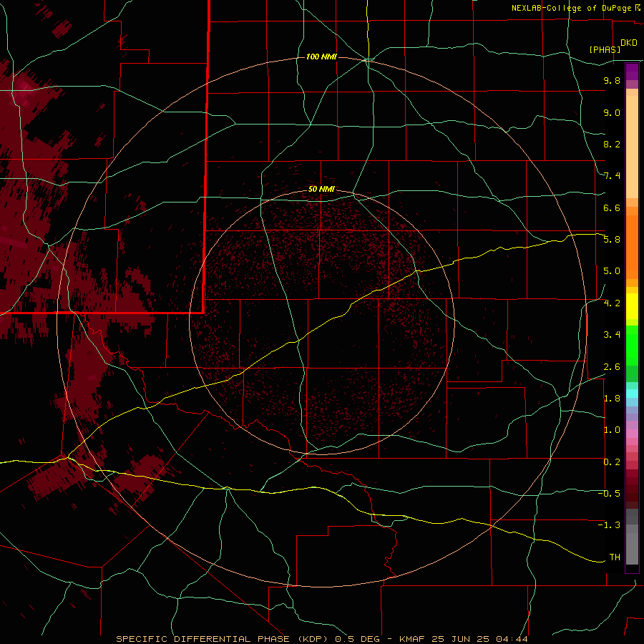This screenshot has width=644, height=644.
Task: Click the 4.2 scale value
Action: tap(612, 303)
